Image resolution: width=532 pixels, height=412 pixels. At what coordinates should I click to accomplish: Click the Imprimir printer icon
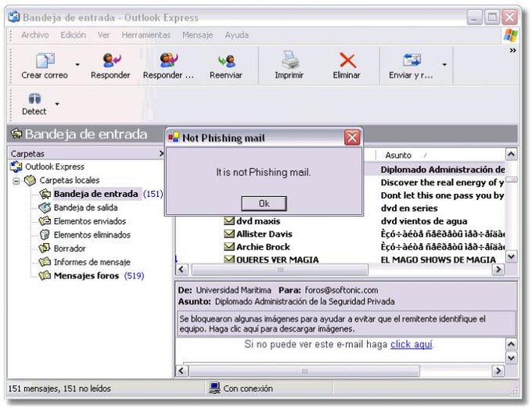[x=289, y=60]
